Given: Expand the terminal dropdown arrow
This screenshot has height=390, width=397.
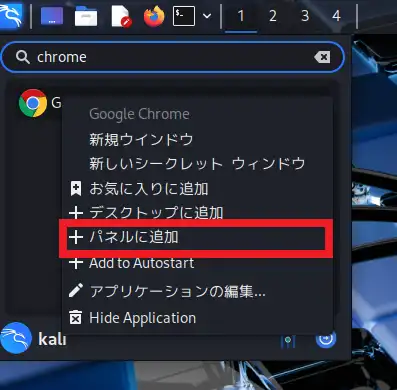Looking at the screenshot, I should coord(207,16).
